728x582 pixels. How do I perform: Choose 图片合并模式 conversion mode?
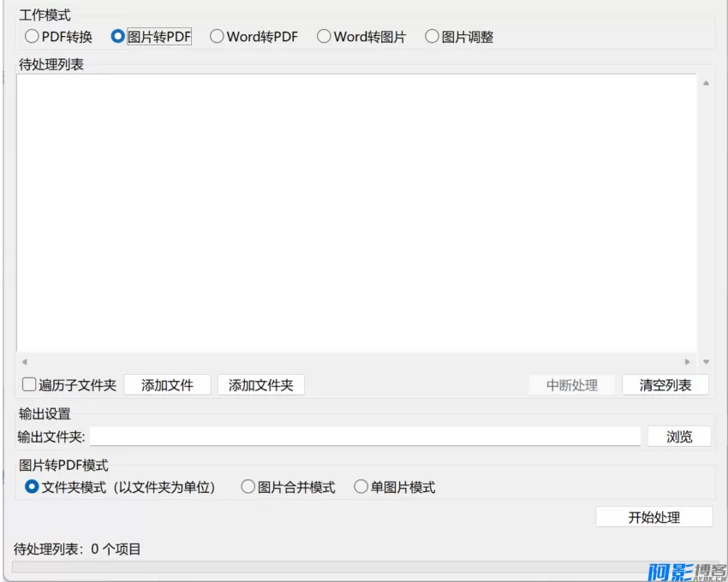249,487
